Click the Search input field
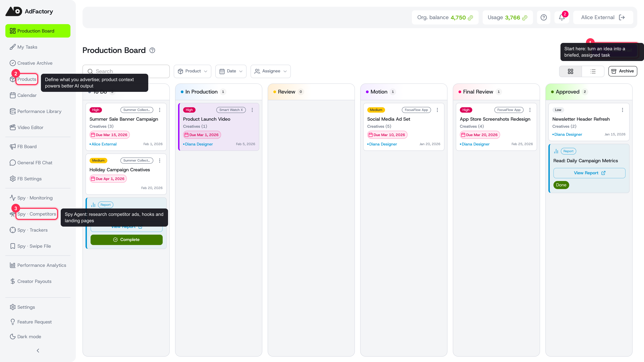 pos(126,71)
